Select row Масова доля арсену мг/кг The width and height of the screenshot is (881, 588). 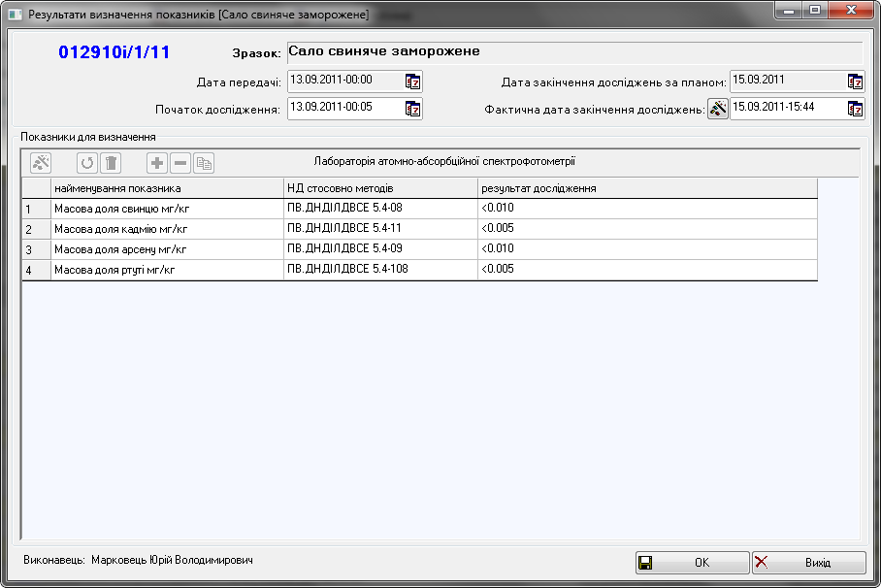(168, 249)
